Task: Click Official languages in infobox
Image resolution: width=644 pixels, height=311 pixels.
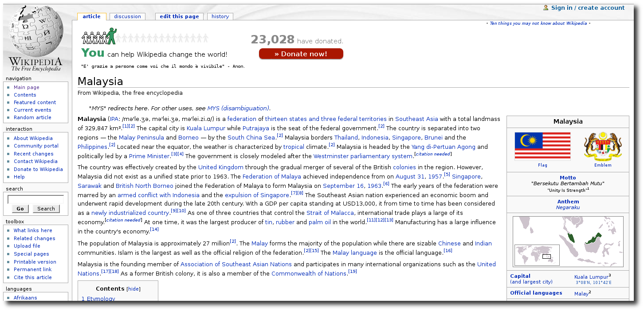Action: point(536,293)
